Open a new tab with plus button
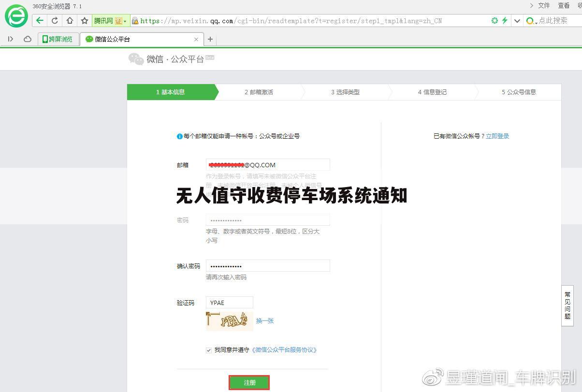Image resolution: width=582 pixels, height=392 pixels. pyautogui.click(x=210, y=39)
